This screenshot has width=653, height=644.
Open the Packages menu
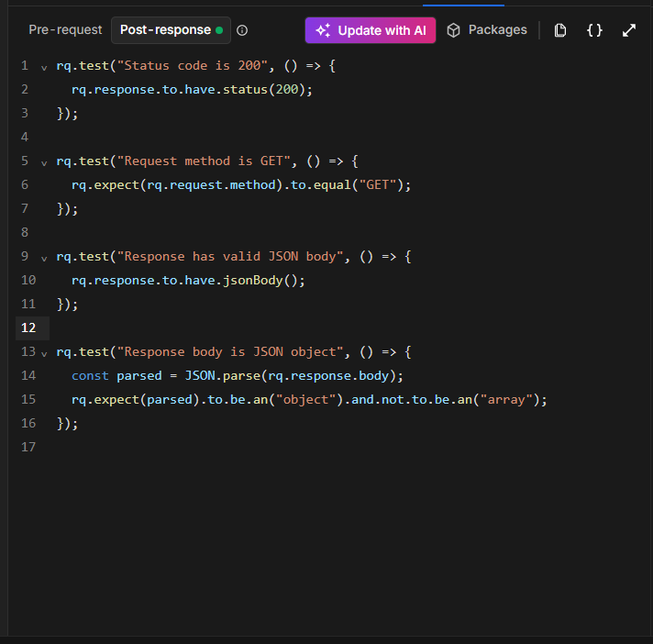(487, 30)
